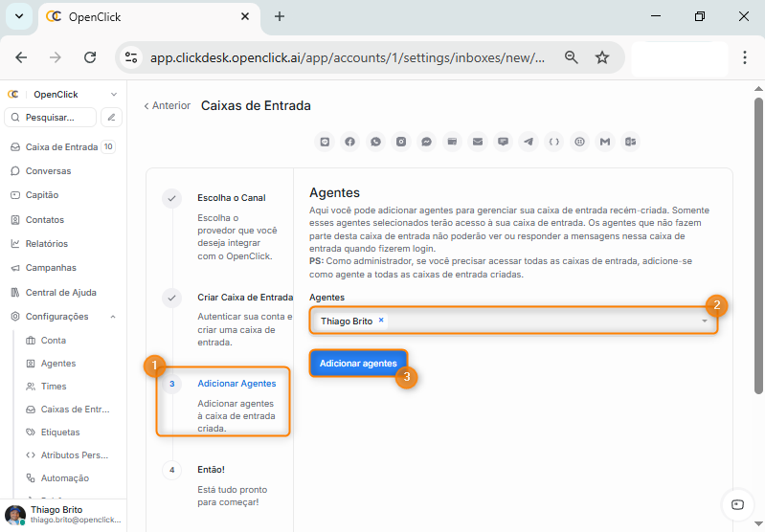The image size is (765, 532).
Task: Open Etiquetas settings page
Action: tap(60, 432)
